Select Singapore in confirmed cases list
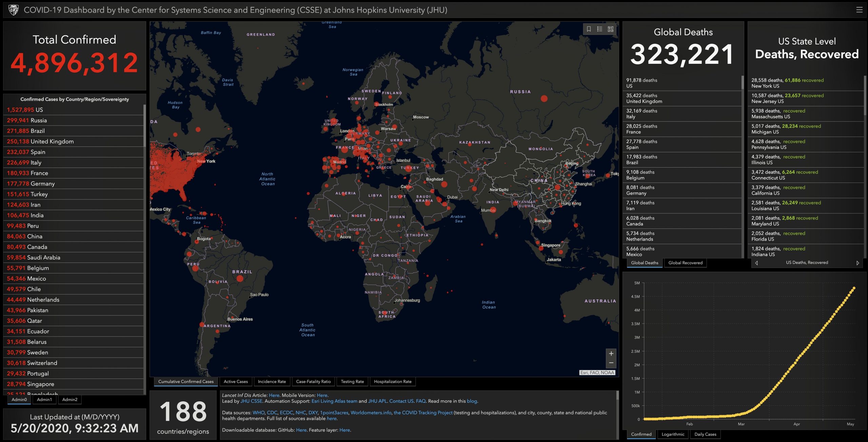The width and height of the screenshot is (868, 442). click(73, 384)
